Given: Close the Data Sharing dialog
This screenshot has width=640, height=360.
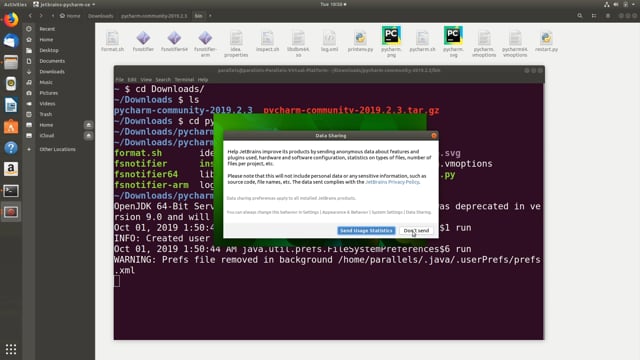Looking at the screenshot, I should click(x=434, y=136).
